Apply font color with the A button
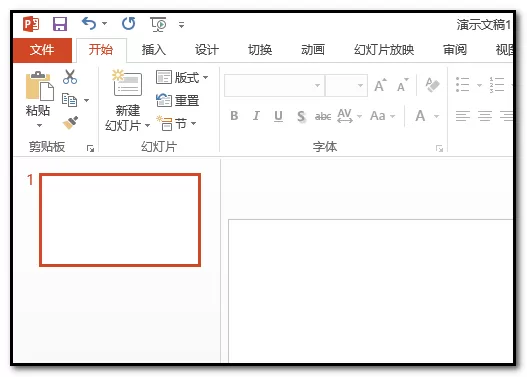 click(420, 116)
